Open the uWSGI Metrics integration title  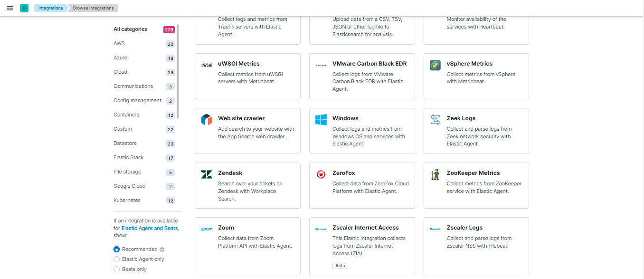[239, 64]
